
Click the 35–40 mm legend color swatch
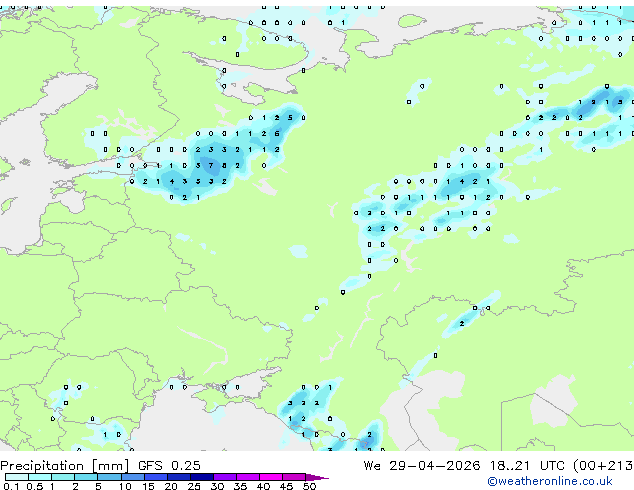click(x=248, y=477)
